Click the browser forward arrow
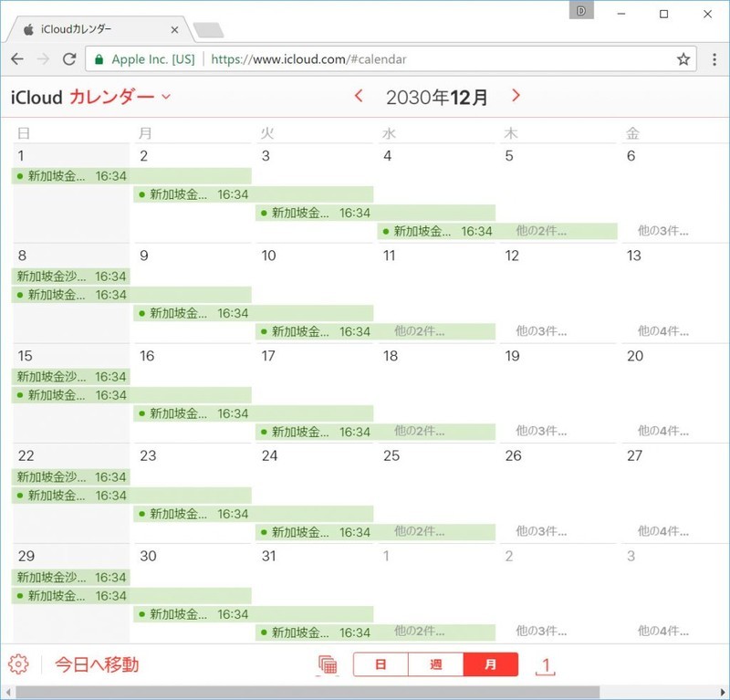This screenshot has width=730, height=700. tap(43, 59)
